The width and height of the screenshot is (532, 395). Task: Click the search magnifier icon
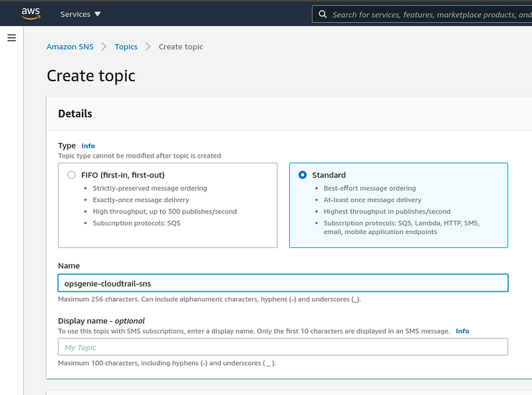click(323, 14)
